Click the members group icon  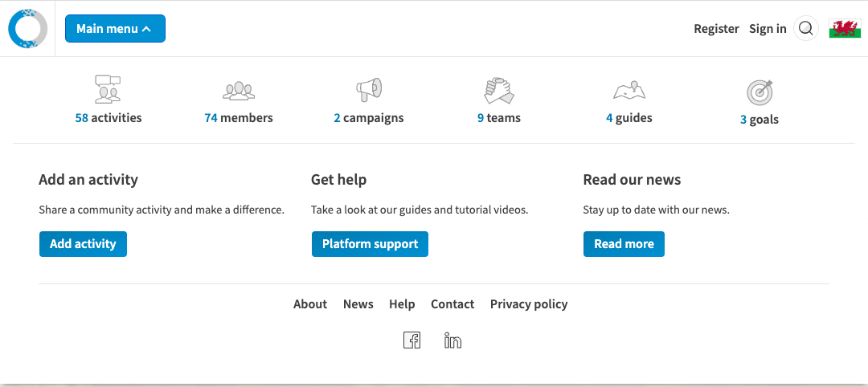(239, 91)
